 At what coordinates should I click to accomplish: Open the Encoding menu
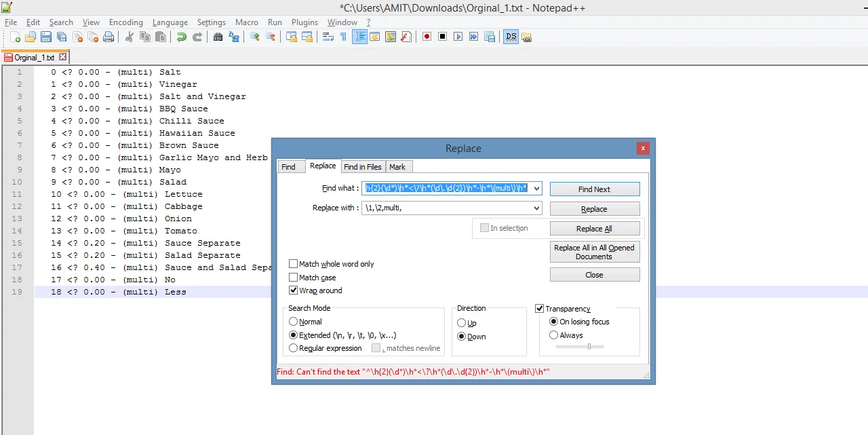point(126,22)
